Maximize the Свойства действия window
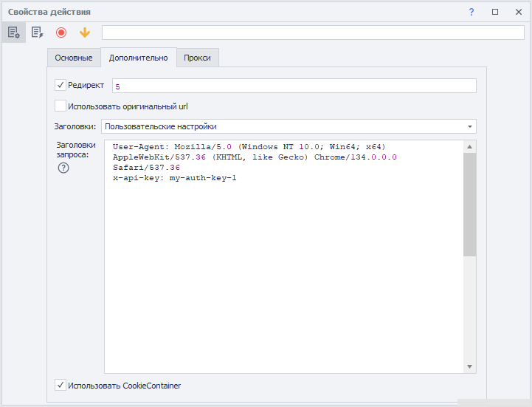The width and height of the screenshot is (532, 407). click(494, 12)
